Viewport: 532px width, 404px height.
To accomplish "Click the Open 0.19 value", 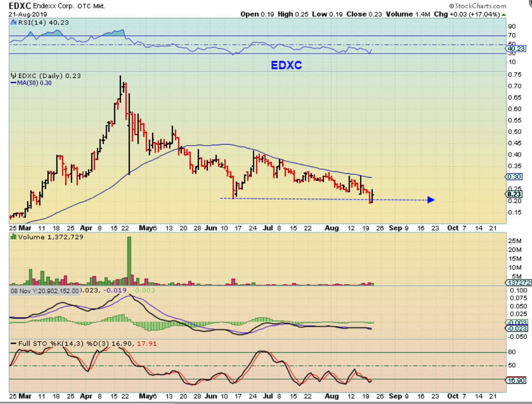I will 257,14.
